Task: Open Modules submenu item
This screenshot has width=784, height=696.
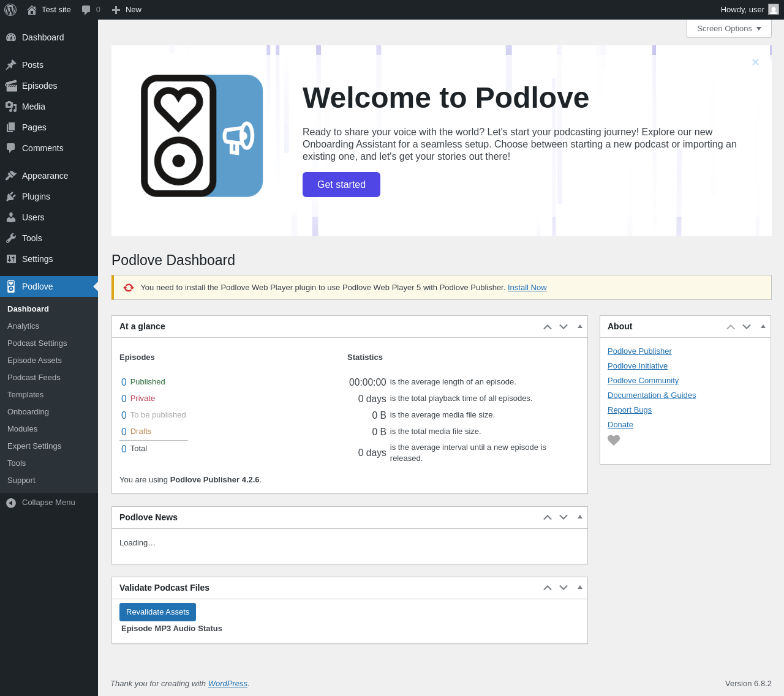Action: click(x=23, y=429)
